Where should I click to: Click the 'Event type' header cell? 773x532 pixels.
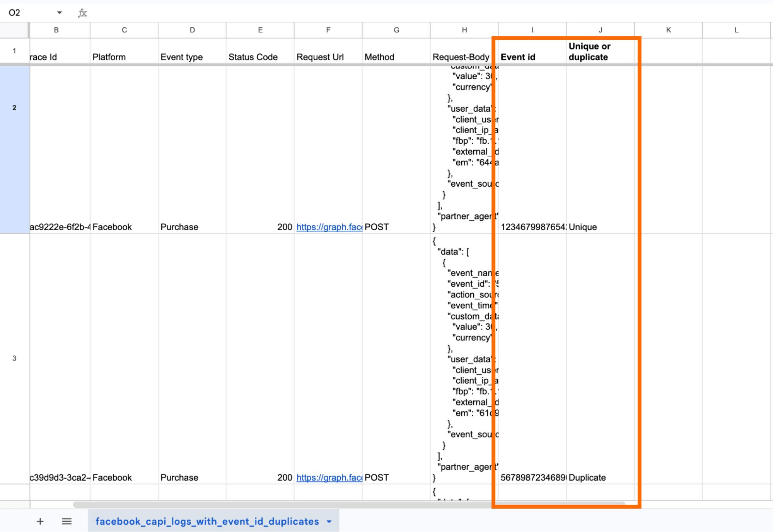(192, 51)
